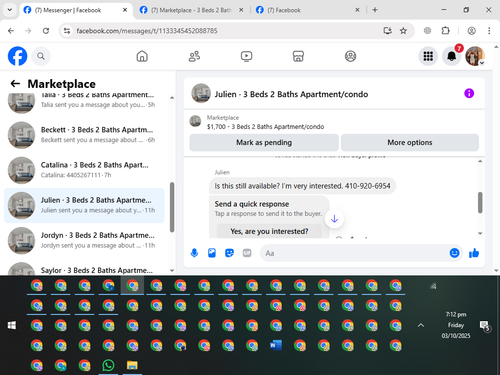Choose a GIF icon in composer
The height and width of the screenshot is (375, 500).
pos(247,253)
